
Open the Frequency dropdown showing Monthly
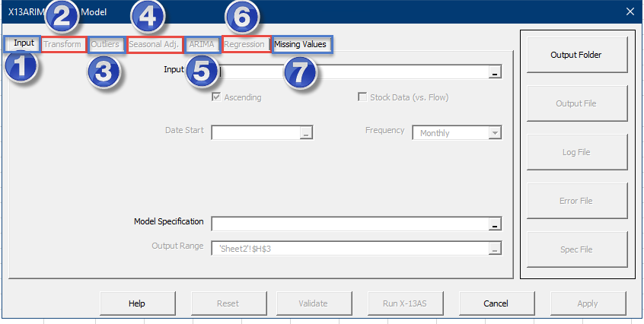[495, 133]
